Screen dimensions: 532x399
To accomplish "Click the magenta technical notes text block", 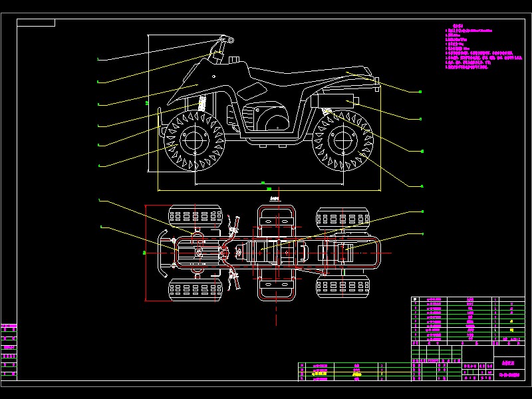I will tap(483, 47).
